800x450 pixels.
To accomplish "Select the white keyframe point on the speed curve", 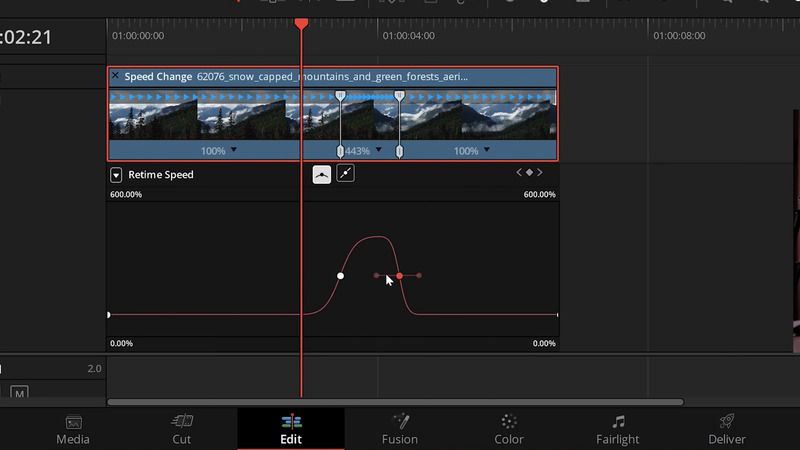I will [x=341, y=276].
